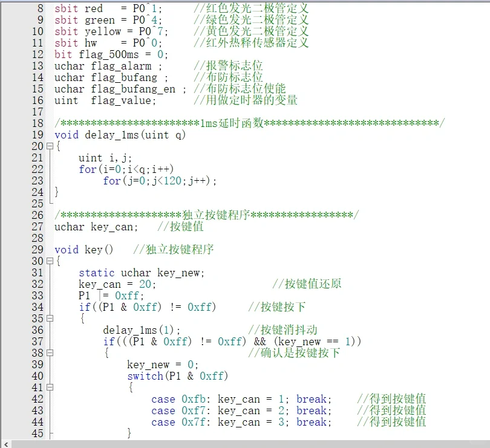Click the '独立按键程序' comment banner line 26
This screenshot has height=448, width=490.
click(207, 215)
